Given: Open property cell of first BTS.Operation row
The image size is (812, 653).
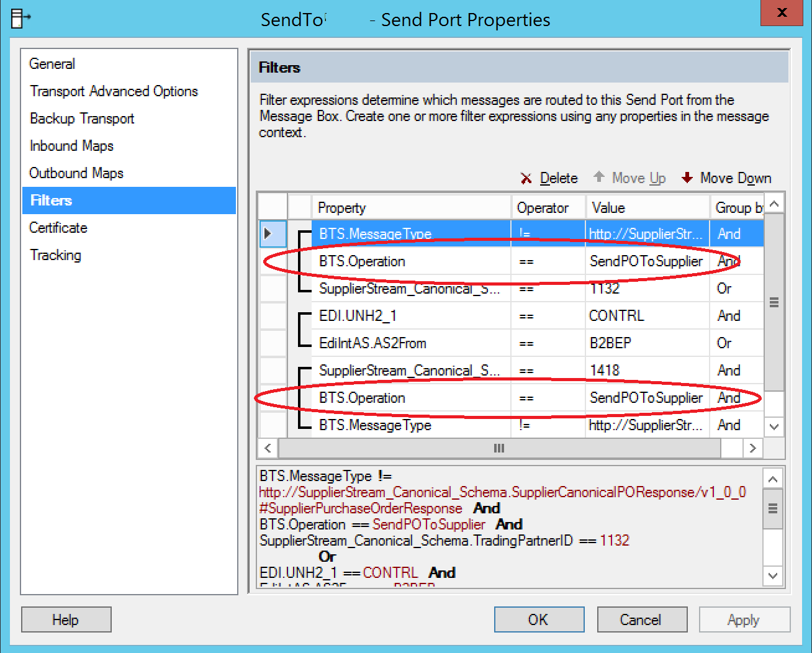Looking at the screenshot, I should point(411,261).
